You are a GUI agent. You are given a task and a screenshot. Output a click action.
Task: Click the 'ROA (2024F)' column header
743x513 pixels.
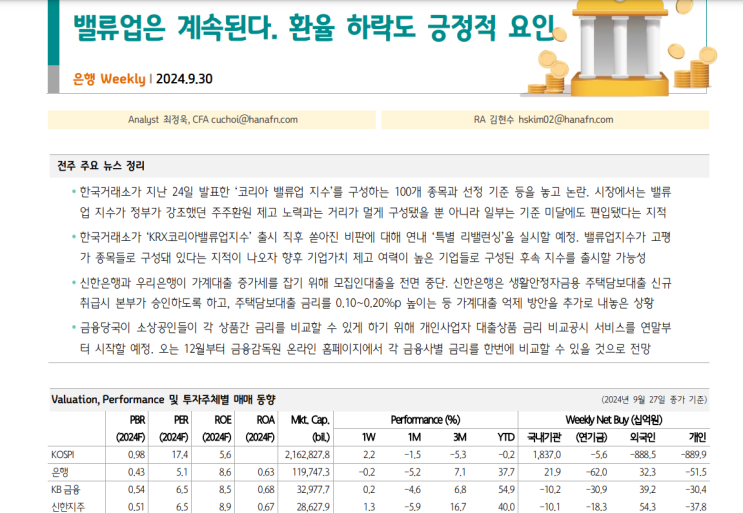(260, 429)
